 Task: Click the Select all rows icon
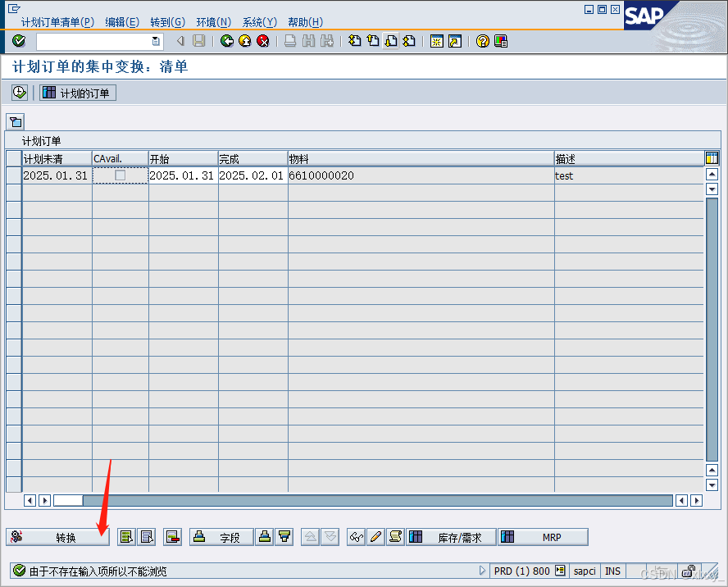[126, 537]
